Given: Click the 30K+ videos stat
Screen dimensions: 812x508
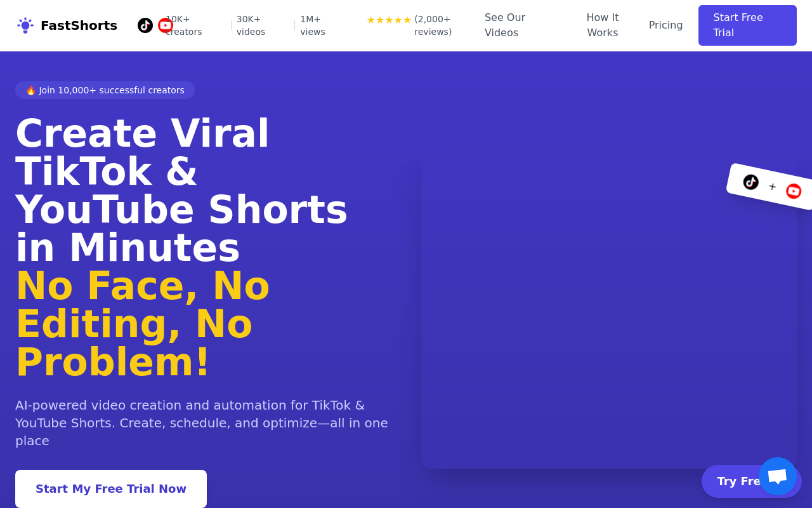Looking at the screenshot, I should (251, 25).
